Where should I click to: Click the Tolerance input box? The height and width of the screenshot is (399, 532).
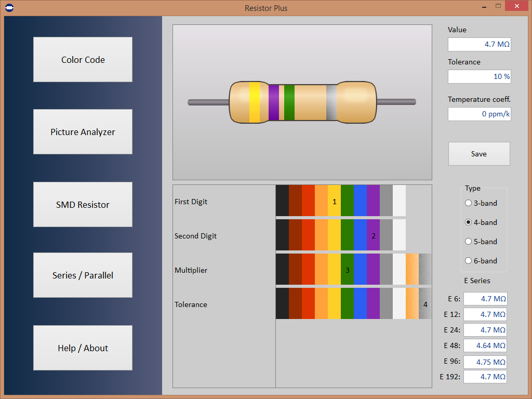[x=478, y=76]
